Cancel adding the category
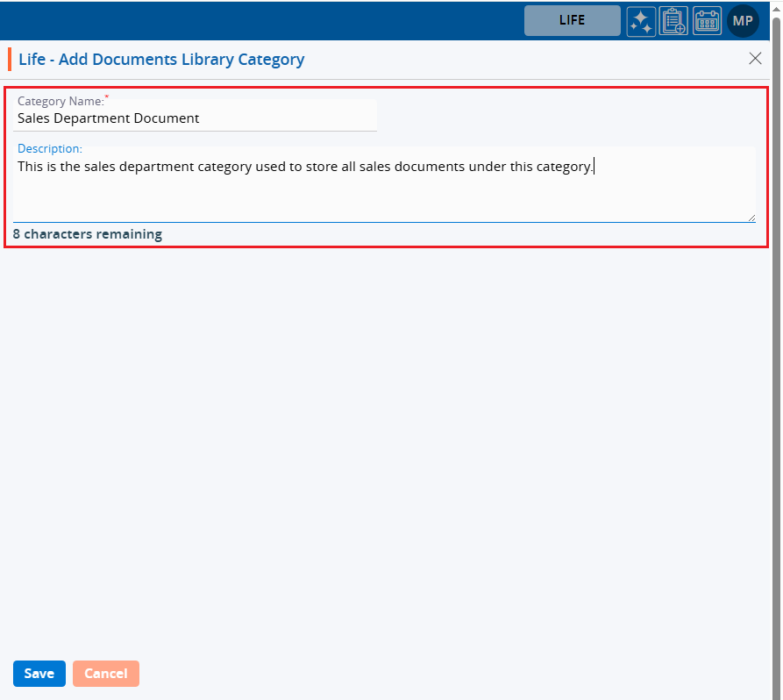Screen dimensions: 783x700 pos(106,674)
